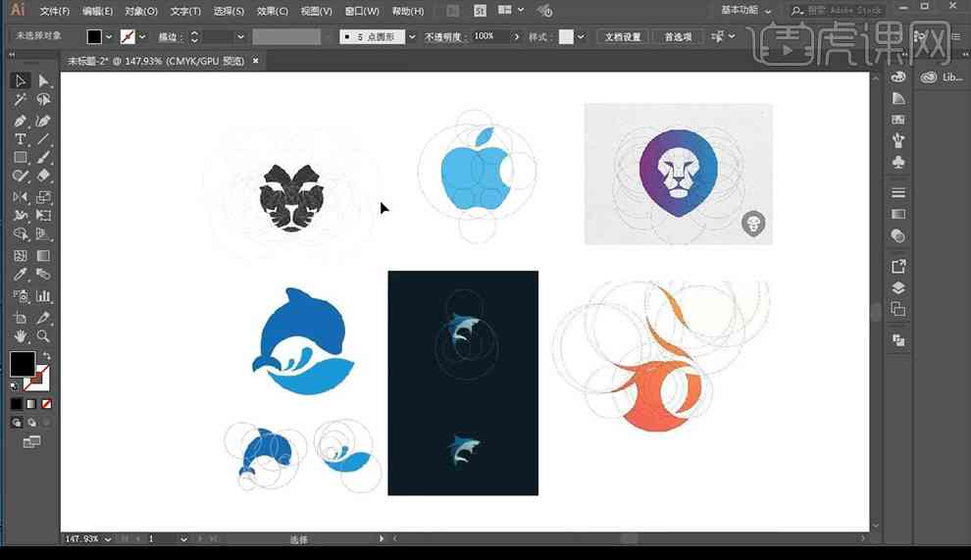This screenshot has width=971, height=560.
Task: Select the Symbol Sprayer tool
Action: [x=20, y=295]
